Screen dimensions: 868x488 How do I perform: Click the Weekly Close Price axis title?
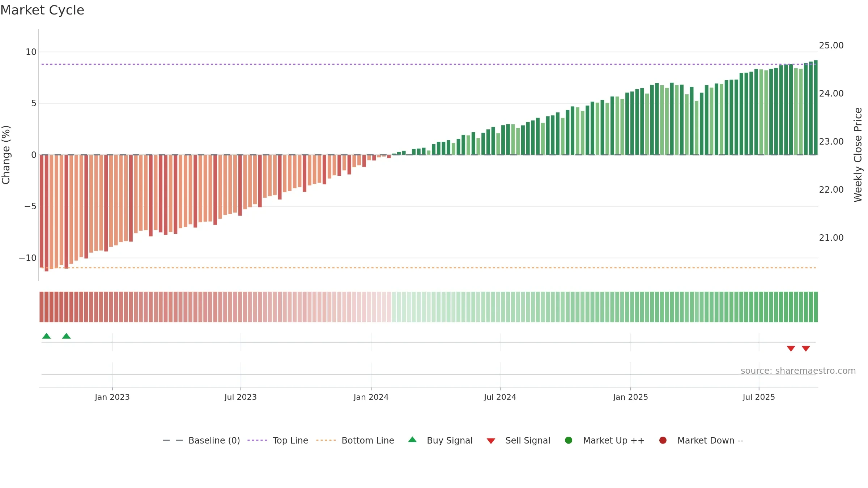pos(858,155)
